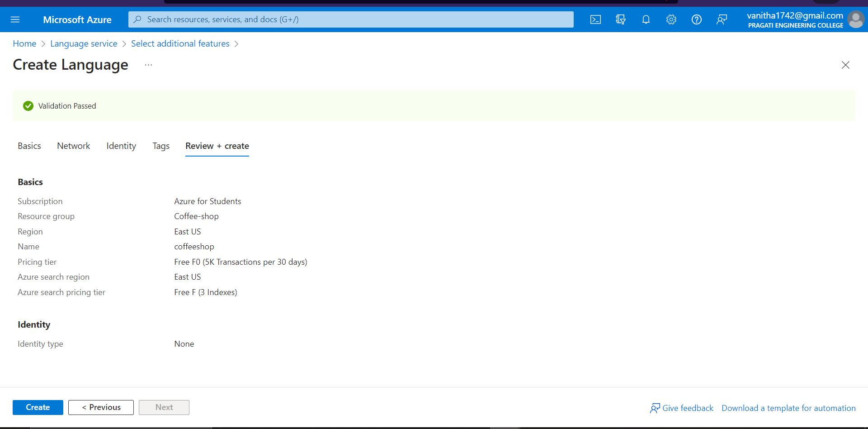This screenshot has height=429, width=868.
Task: Download a template for automation
Action: coord(788,408)
